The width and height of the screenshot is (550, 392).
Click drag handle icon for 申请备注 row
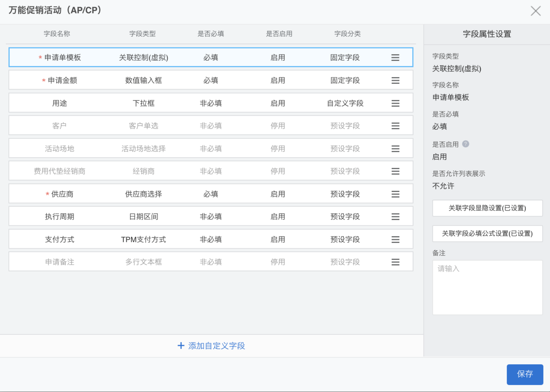tap(395, 262)
